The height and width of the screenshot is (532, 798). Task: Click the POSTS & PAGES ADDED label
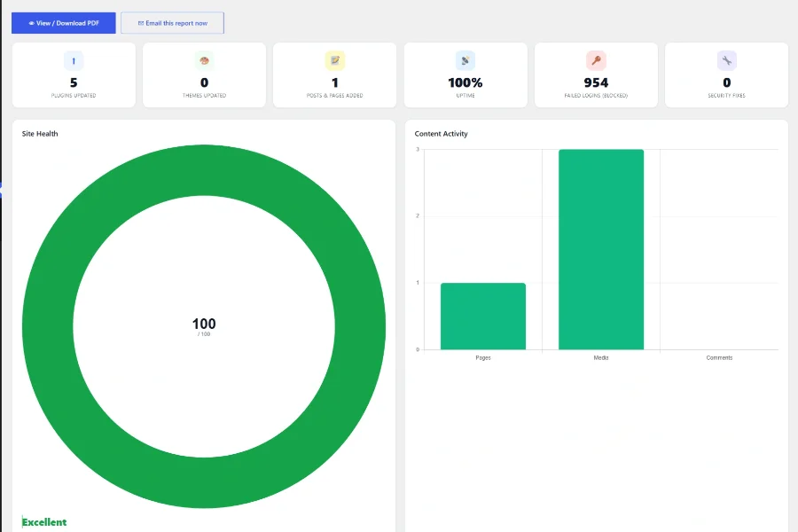click(335, 96)
